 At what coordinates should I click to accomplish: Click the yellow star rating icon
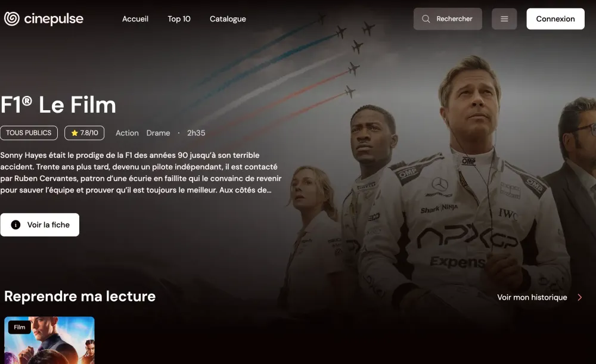pyautogui.click(x=74, y=133)
